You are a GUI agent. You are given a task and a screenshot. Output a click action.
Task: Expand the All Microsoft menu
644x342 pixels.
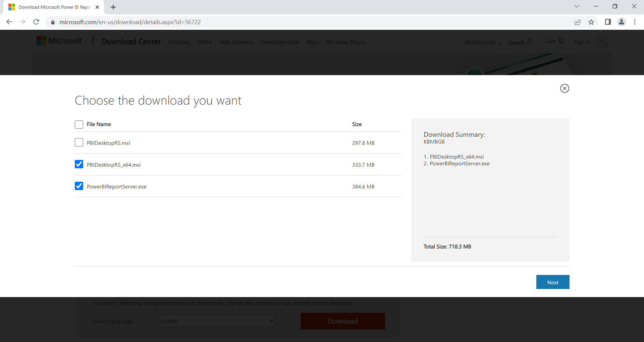coord(483,42)
